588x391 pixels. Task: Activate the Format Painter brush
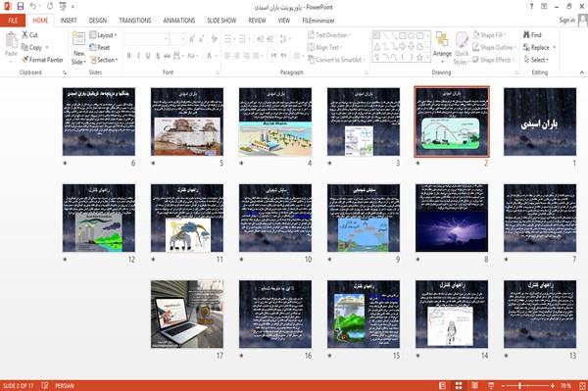click(42, 60)
